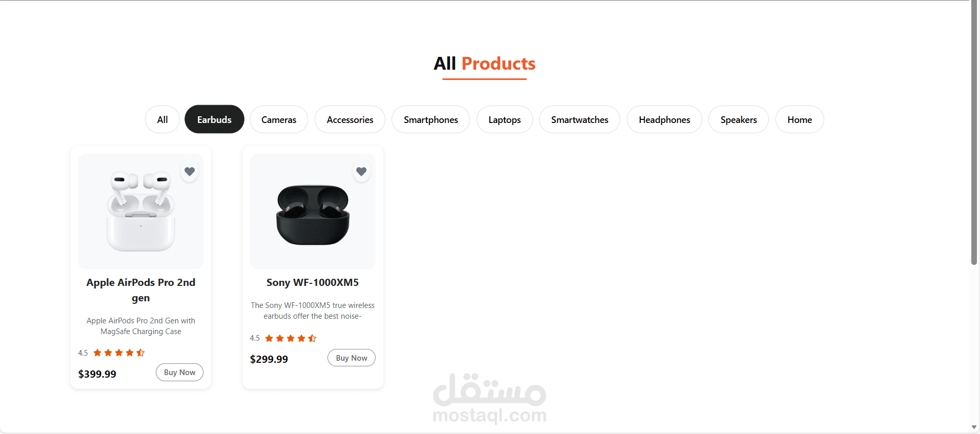Select the Earbuds category filter
980x434 pixels.
pos(214,119)
